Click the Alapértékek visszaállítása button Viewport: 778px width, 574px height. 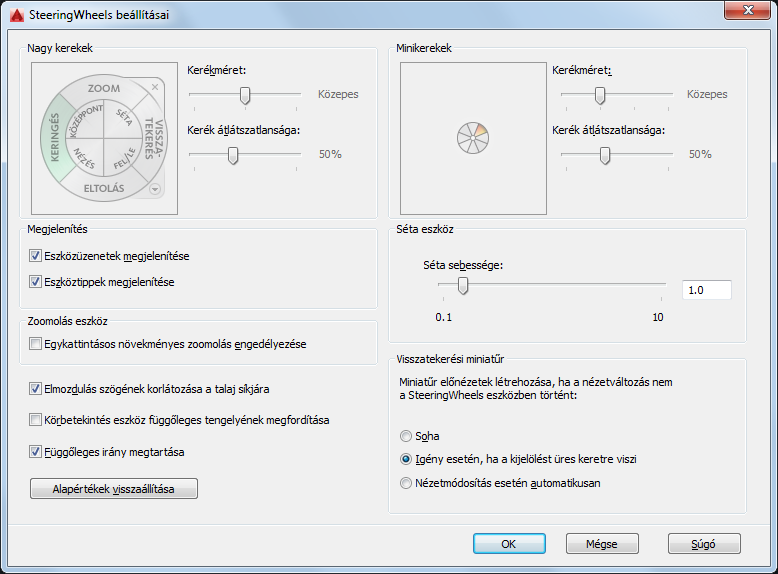pyautogui.click(x=114, y=489)
